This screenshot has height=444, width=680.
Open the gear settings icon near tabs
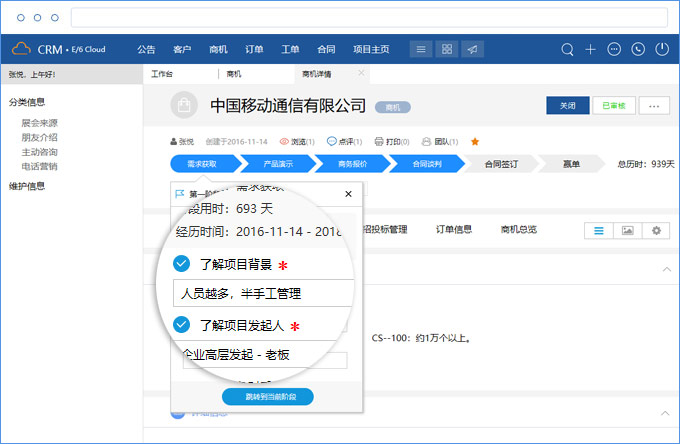pyautogui.click(x=656, y=230)
